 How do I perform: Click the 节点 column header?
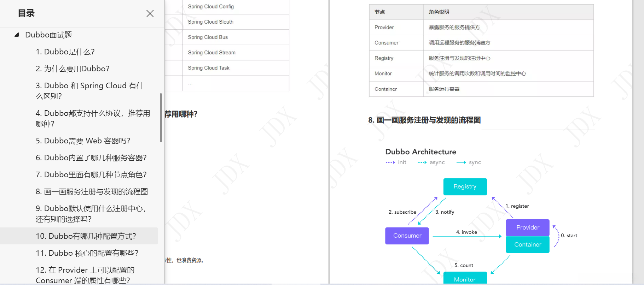point(396,12)
